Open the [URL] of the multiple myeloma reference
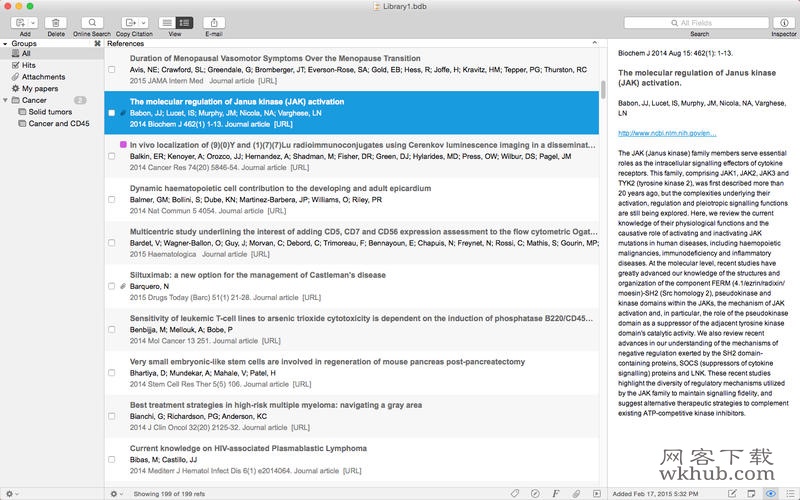 tap(300, 428)
